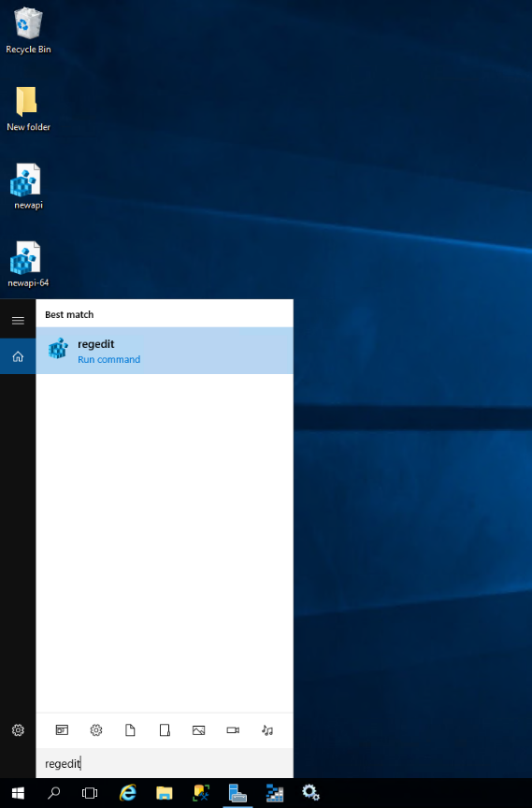The height and width of the screenshot is (808, 532).
Task: Launch Internet Explorer from the taskbar
Action: pos(128,793)
